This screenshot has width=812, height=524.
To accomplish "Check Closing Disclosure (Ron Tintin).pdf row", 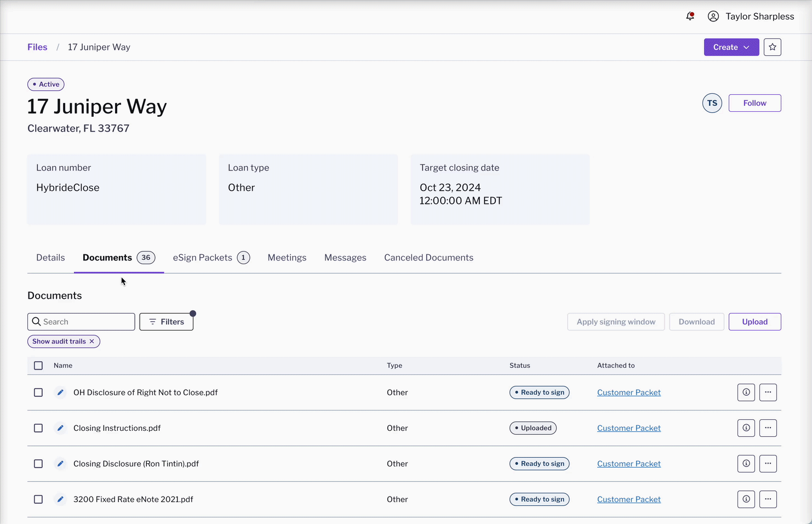I will click(38, 464).
